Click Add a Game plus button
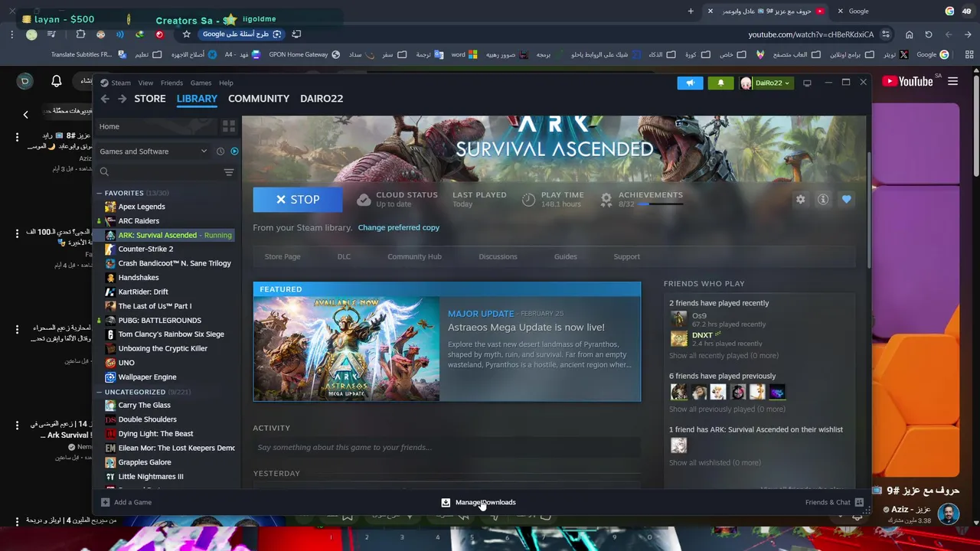Screen dimensions: 980x551 coord(126,502)
